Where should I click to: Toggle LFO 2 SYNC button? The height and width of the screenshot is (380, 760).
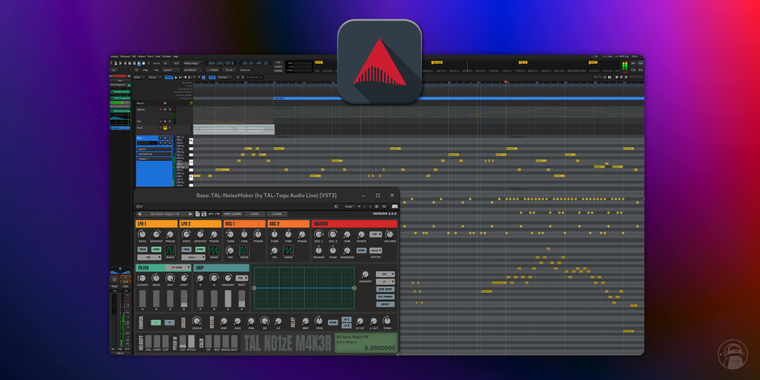pyautogui.click(x=200, y=249)
